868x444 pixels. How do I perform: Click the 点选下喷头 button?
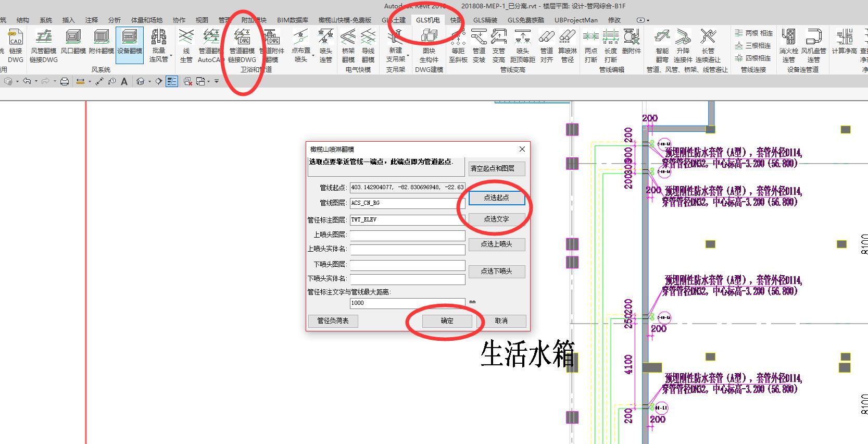click(497, 271)
